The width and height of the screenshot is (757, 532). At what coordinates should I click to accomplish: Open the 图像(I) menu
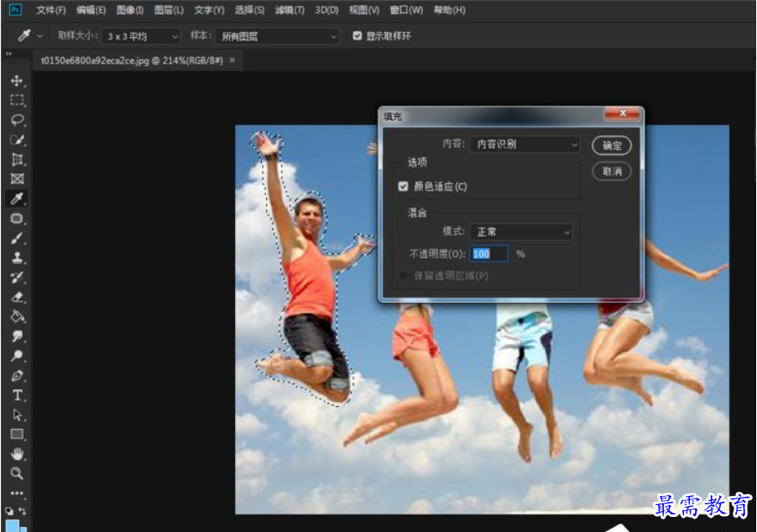coord(130,10)
